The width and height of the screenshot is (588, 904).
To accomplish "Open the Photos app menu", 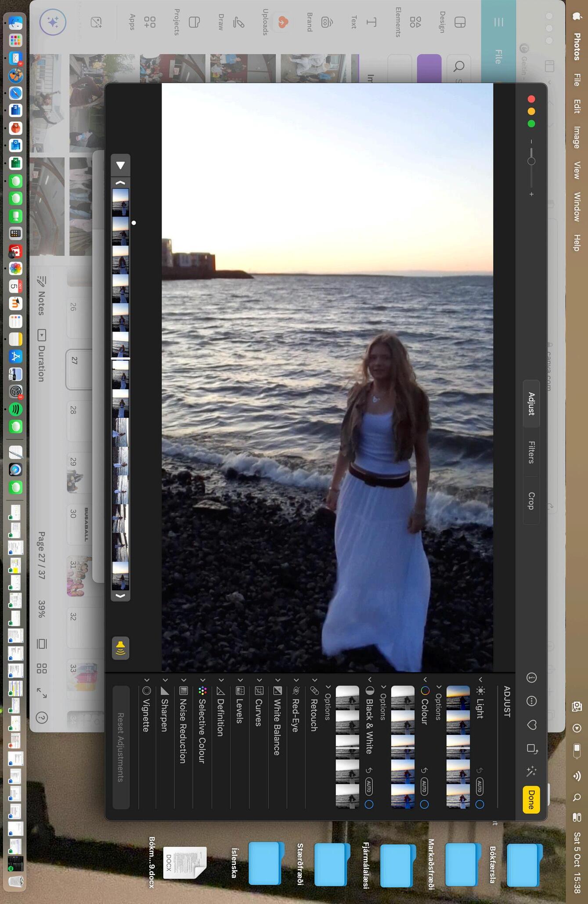I will coord(577,47).
